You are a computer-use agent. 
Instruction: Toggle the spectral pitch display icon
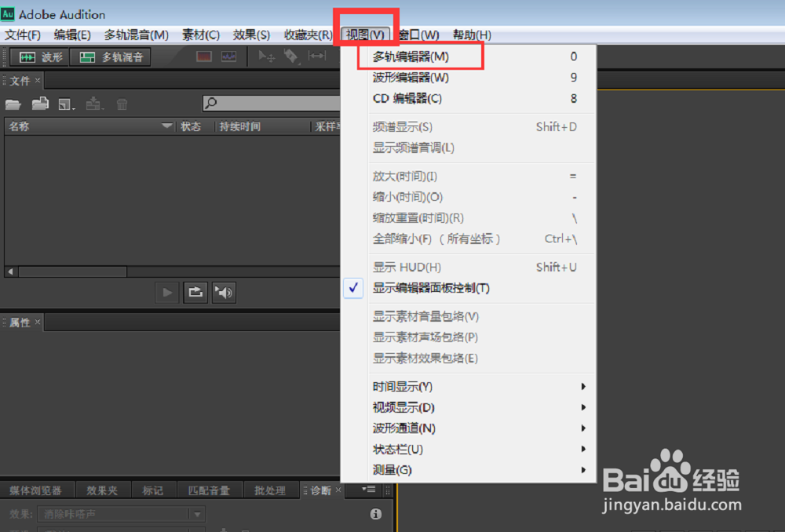click(228, 56)
